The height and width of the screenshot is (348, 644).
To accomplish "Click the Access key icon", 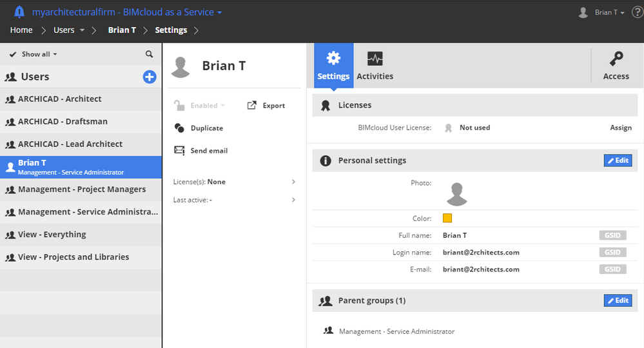I will 616,59.
